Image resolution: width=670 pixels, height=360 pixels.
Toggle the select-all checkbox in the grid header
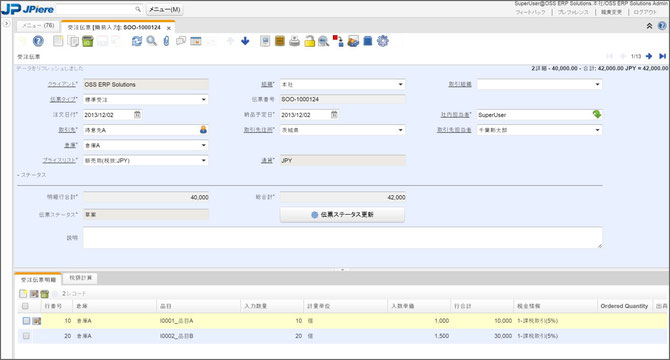pos(25,306)
